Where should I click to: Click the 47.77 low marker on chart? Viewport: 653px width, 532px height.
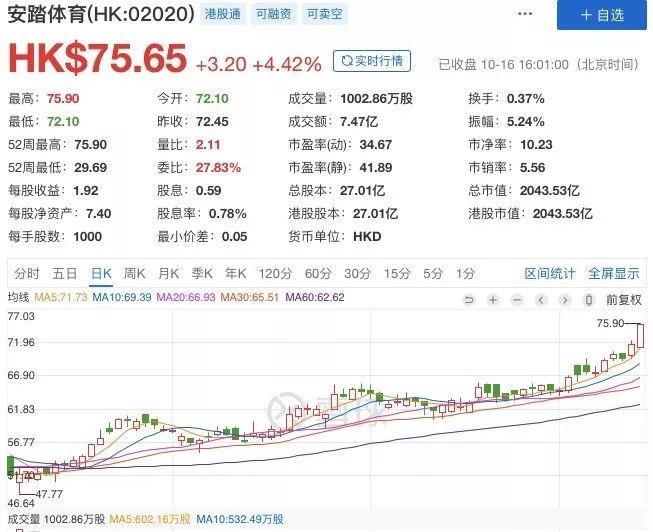tap(49, 495)
